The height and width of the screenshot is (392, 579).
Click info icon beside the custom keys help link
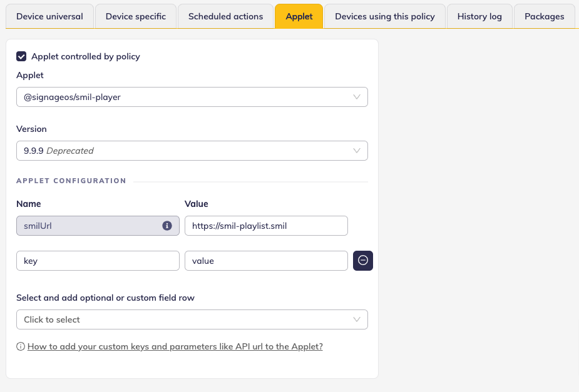21,346
